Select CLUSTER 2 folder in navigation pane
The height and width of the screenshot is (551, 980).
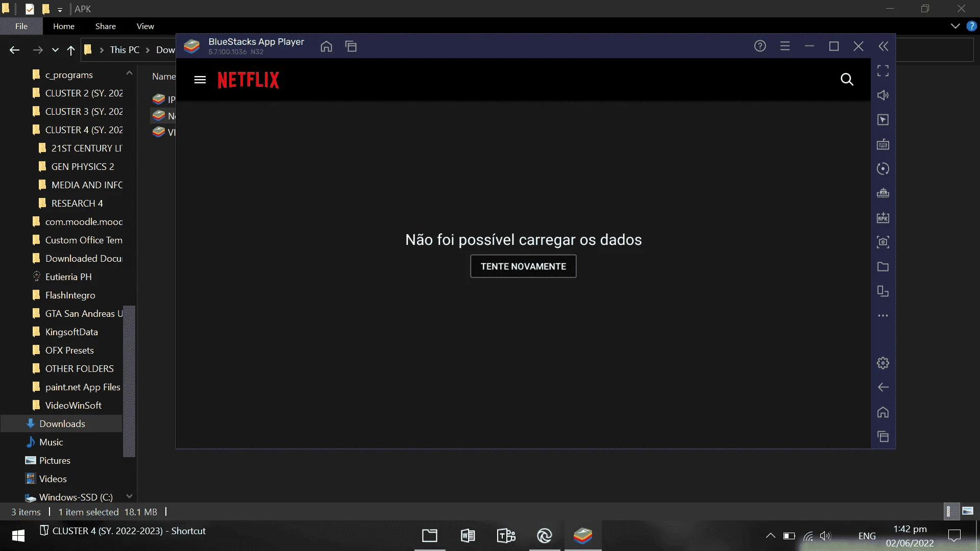click(77, 93)
